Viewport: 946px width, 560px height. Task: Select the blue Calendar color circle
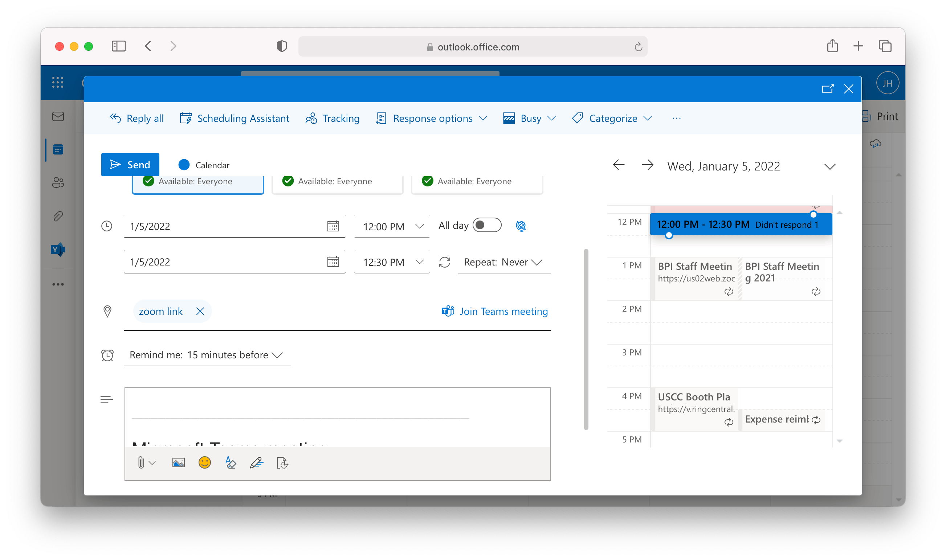click(184, 165)
